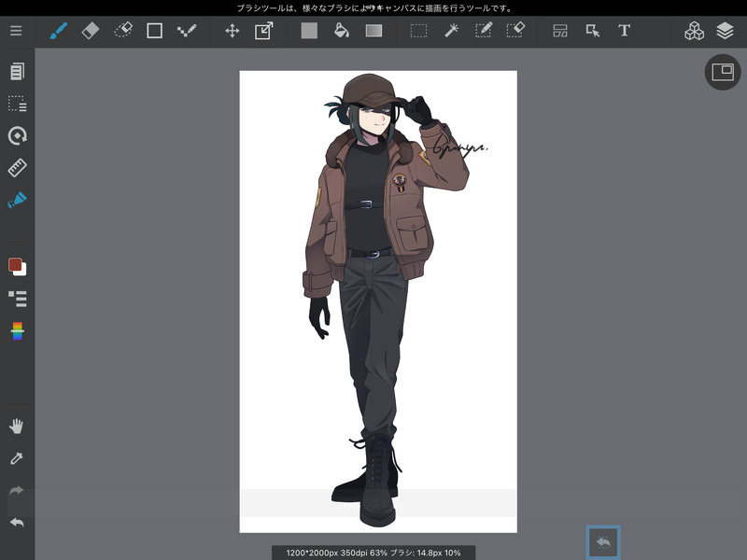Select the Eraser tool
The image size is (747, 560).
91,31
